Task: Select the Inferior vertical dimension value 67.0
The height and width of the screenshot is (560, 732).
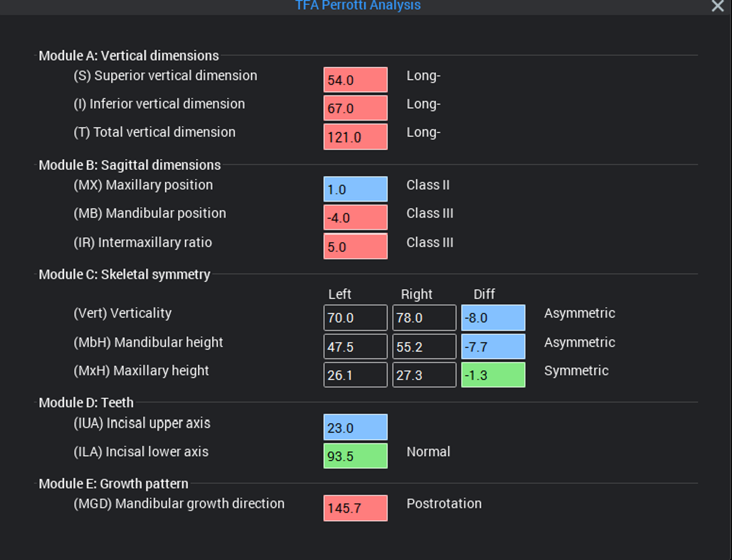Action: click(355, 108)
